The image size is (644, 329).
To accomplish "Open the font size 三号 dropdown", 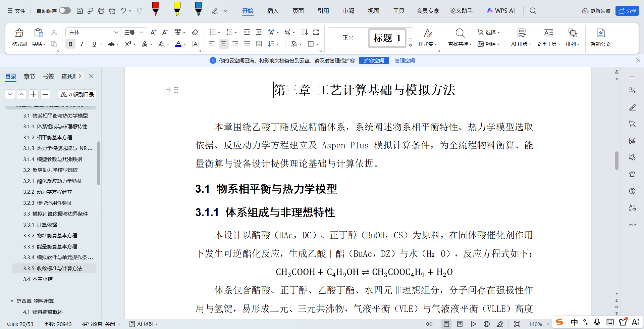I will [142, 32].
